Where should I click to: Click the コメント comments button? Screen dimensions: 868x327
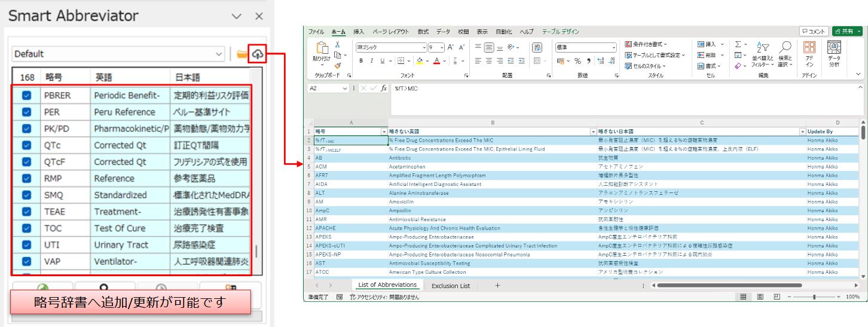[814, 31]
